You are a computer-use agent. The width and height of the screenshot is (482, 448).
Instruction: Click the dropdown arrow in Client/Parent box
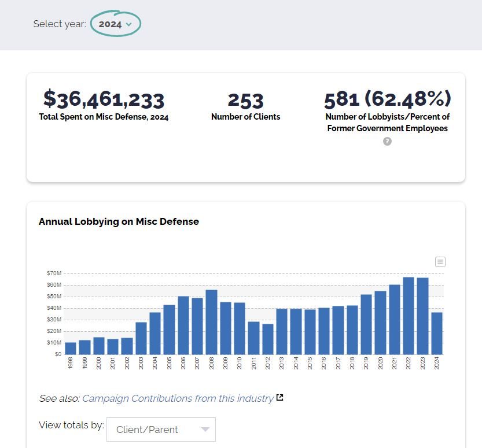tap(205, 430)
